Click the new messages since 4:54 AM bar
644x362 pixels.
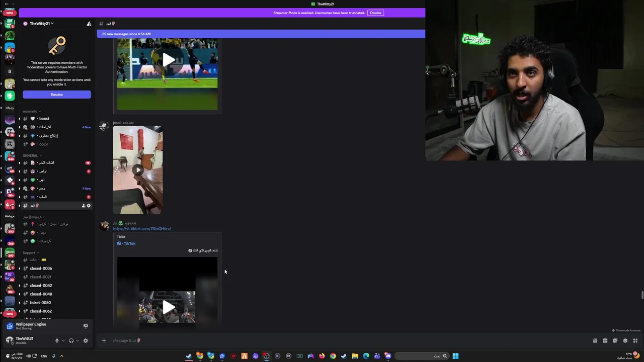click(x=261, y=34)
